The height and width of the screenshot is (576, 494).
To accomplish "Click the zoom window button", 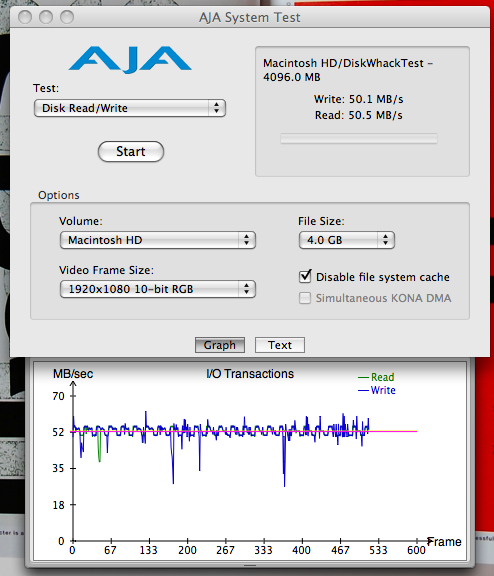I will click(x=67, y=17).
